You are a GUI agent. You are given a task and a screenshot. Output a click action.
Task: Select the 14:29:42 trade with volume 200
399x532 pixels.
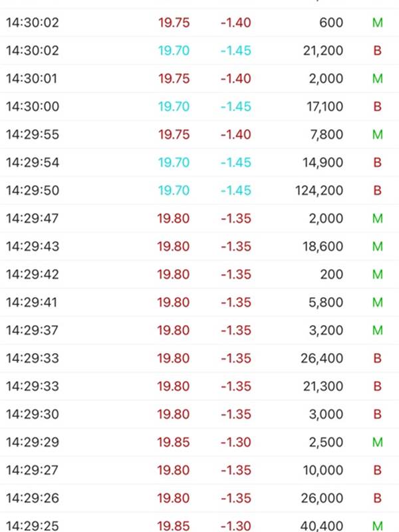(199, 275)
